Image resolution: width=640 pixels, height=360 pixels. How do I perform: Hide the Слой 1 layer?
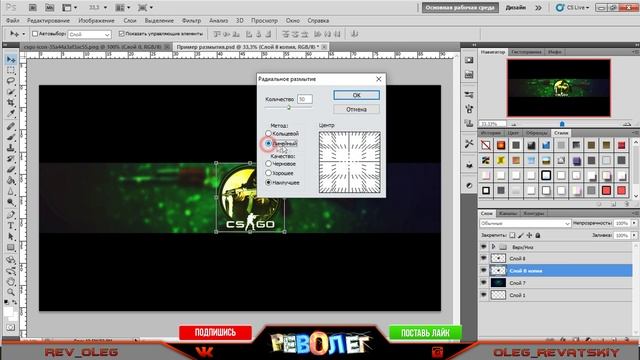[484, 295]
